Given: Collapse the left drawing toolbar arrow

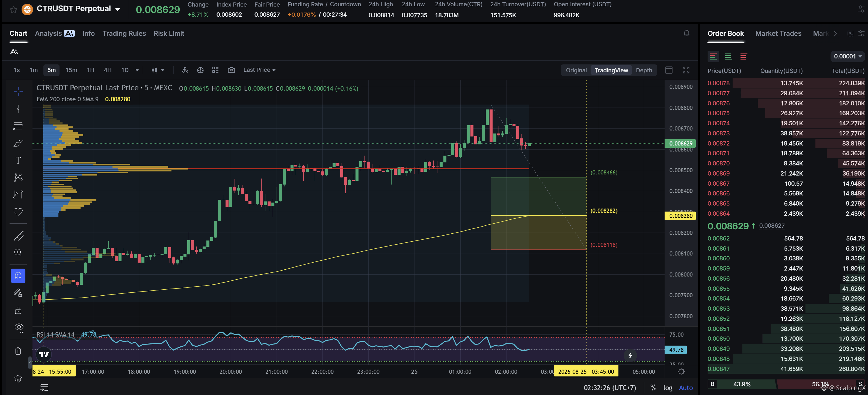Looking at the screenshot, I should pos(30,363).
